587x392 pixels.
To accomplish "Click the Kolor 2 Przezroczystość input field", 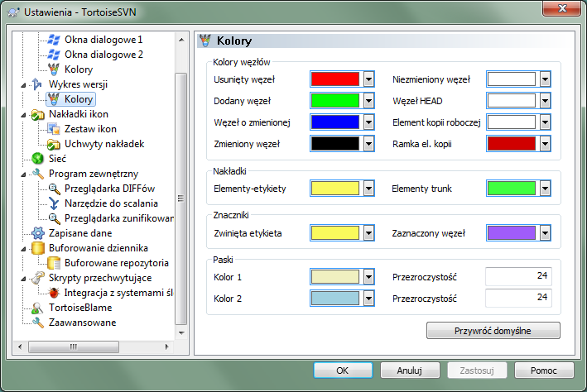I will 518,298.
